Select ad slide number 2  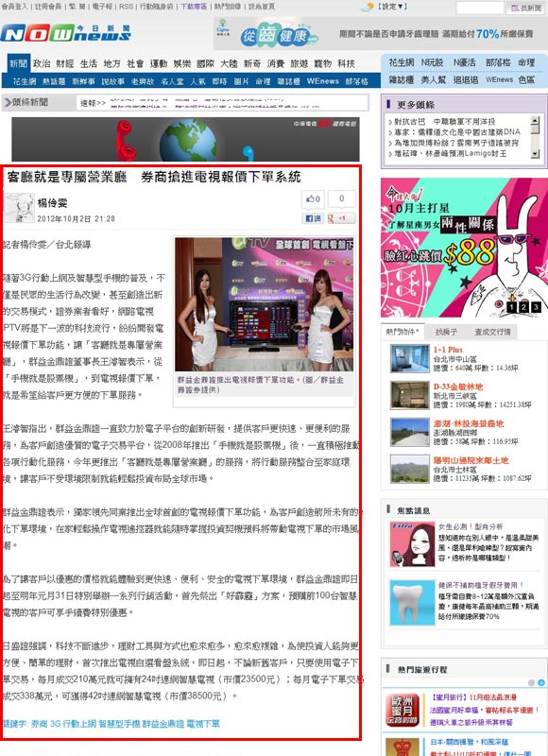point(522,307)
